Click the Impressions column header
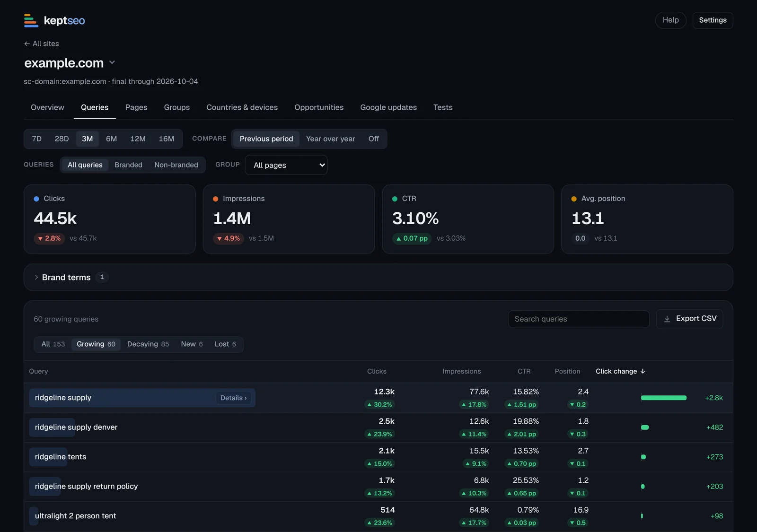Image resolution: width=757 pixels, height=532 pixels. [x=461, y=371]
